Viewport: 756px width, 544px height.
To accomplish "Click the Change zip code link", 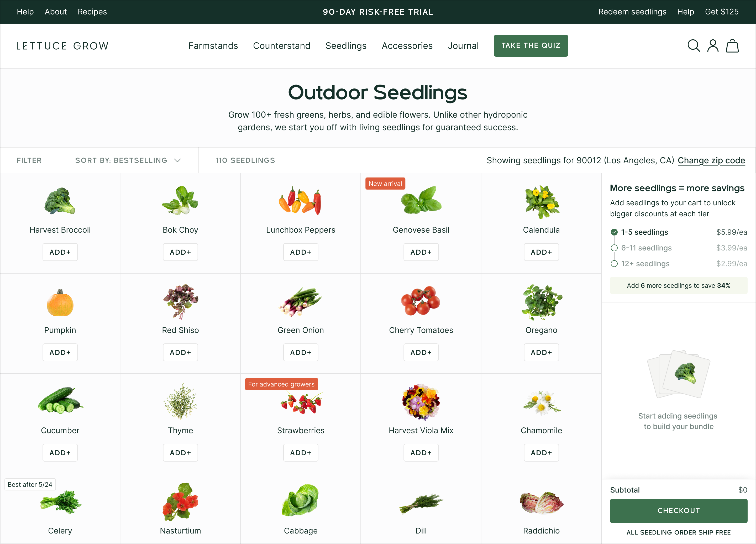I will tap(711, 160).
